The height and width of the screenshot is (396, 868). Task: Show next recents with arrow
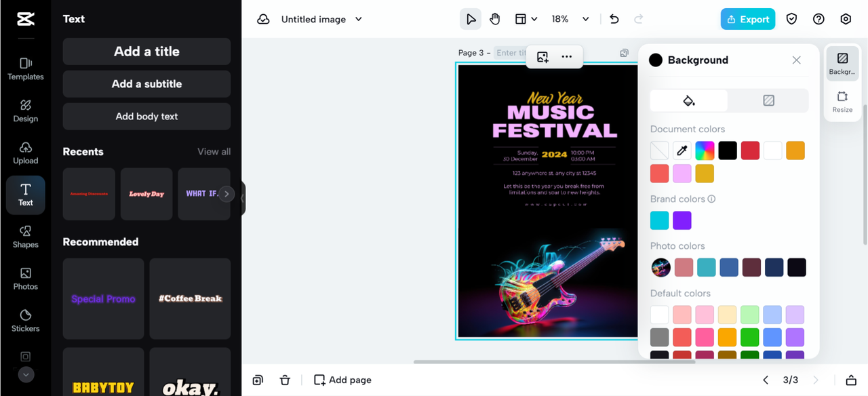click(x=226, y=194)
